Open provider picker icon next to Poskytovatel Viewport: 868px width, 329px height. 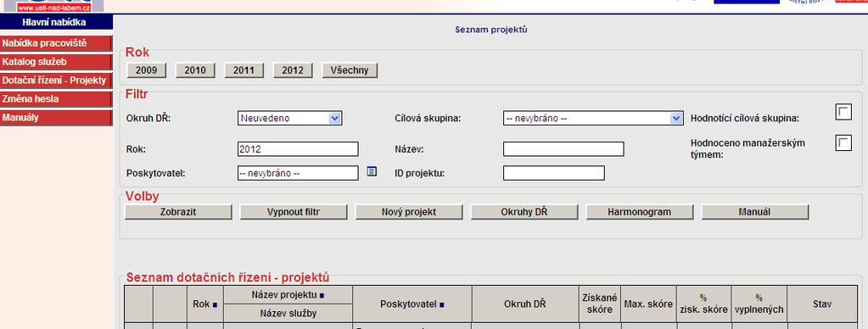click(x=372, y=171)
